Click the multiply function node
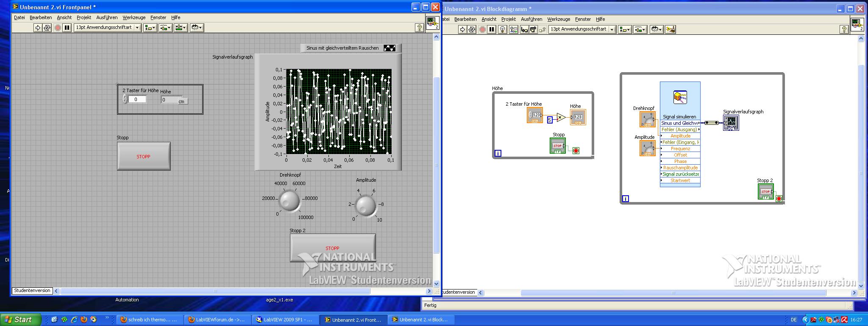 [561, 118]
